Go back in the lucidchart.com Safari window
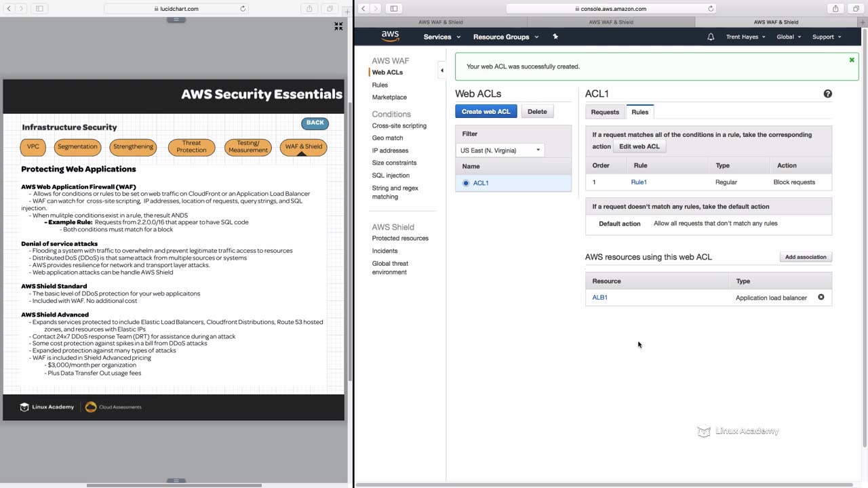The image size is (868, 488). 9,9
